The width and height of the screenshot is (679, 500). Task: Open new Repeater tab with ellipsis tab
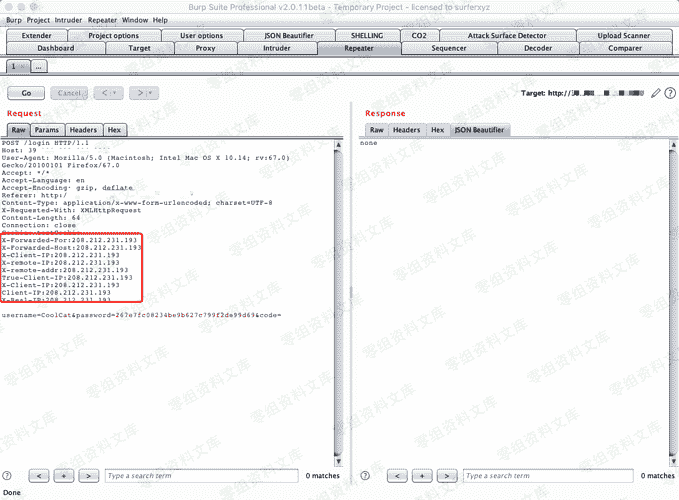39,66
